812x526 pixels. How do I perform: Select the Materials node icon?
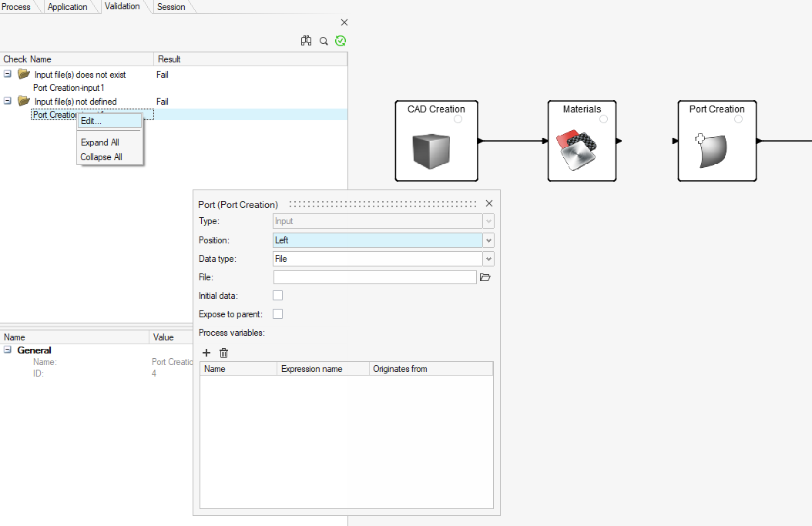tap(577, 151)
